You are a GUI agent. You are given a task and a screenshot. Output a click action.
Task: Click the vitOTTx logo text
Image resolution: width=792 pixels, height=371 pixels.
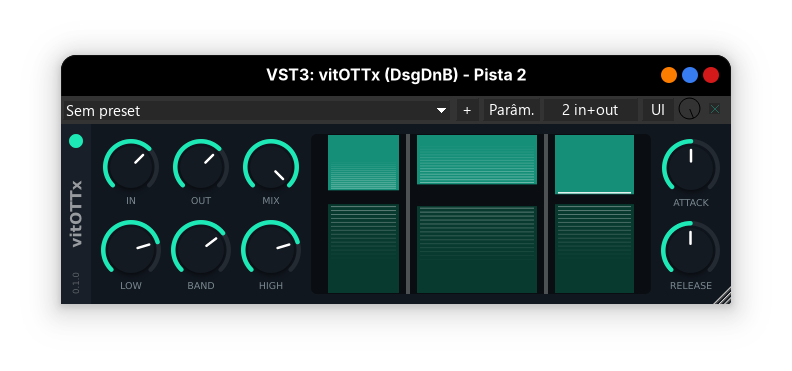click(76, 214)
